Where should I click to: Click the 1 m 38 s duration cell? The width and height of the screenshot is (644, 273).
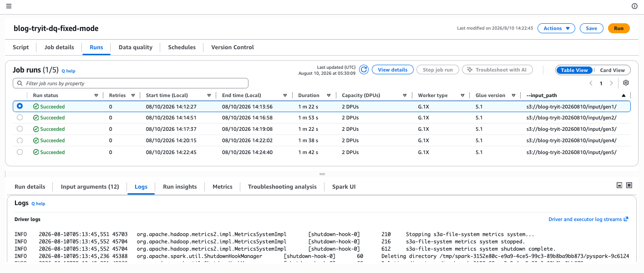pos(308,140)
